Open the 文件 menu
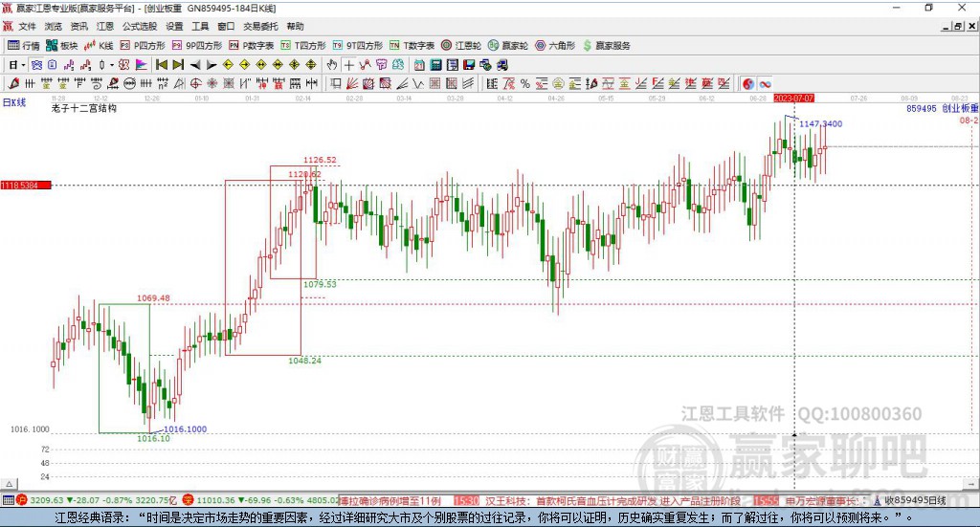Viewport: 980px width, 527px height. (27, 26)
